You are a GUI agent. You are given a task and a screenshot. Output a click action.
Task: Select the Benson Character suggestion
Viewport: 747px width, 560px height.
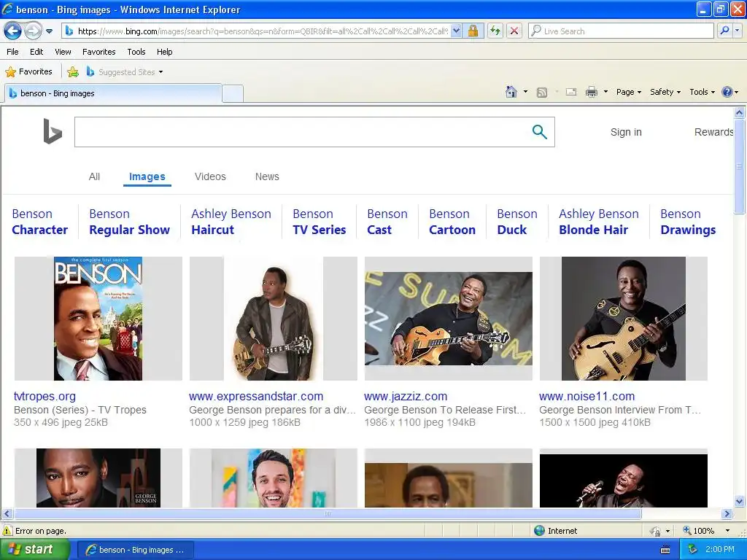click(x=40, y=222)
